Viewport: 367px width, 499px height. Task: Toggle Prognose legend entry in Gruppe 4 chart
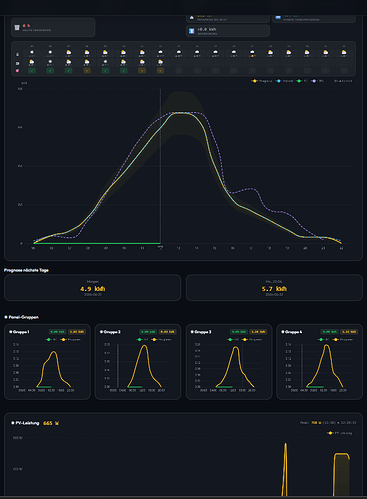343,339
